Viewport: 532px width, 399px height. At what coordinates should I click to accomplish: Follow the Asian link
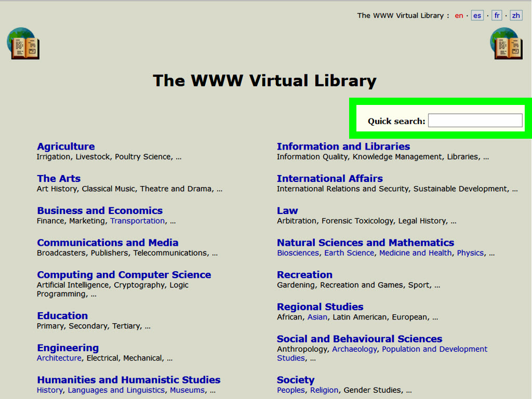[317, 317]
